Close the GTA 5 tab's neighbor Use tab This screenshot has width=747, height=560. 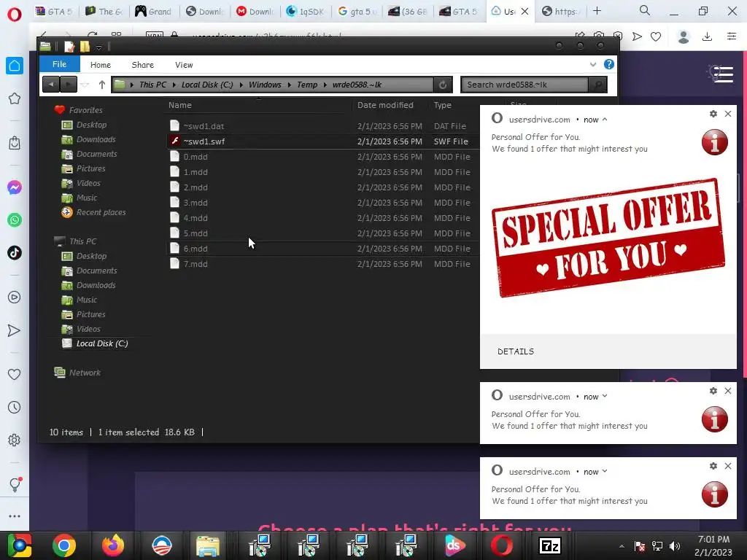point(525,12)
